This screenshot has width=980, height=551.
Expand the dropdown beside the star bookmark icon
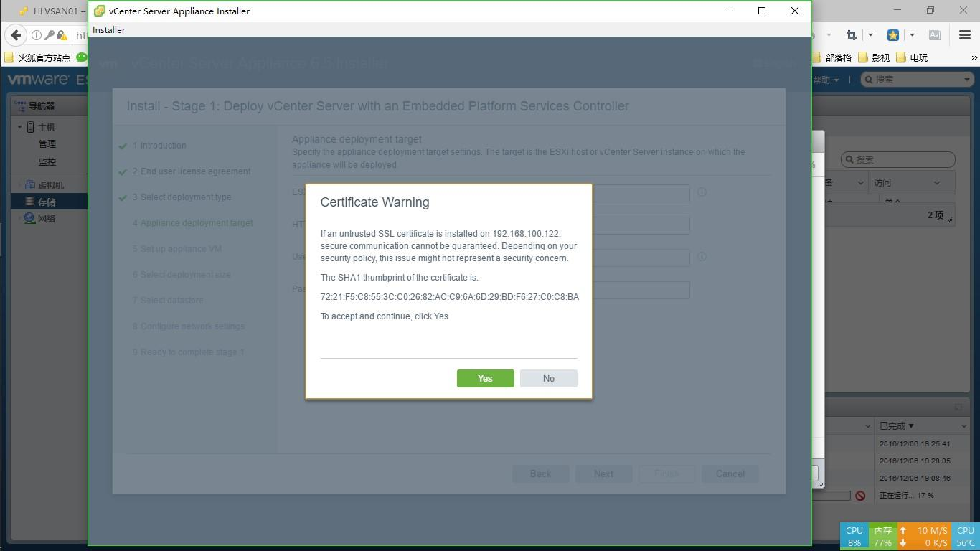[x=912, y=34]
